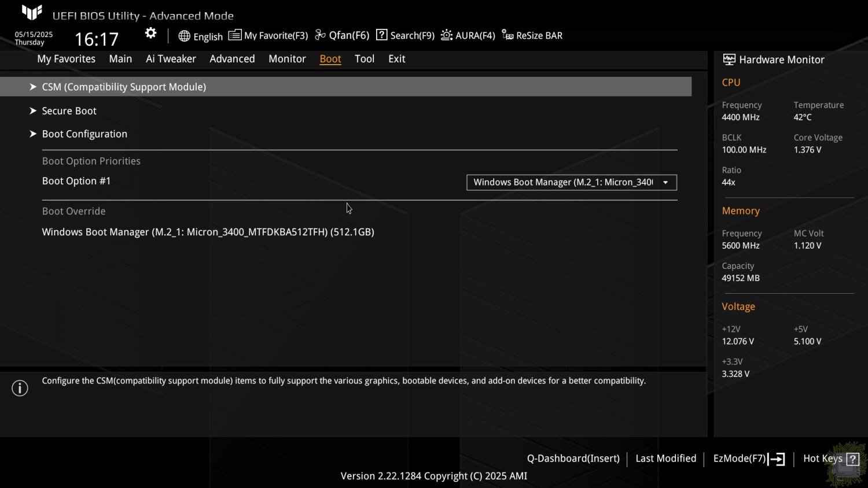Click BCLK 100.00 MHz value

744,150
